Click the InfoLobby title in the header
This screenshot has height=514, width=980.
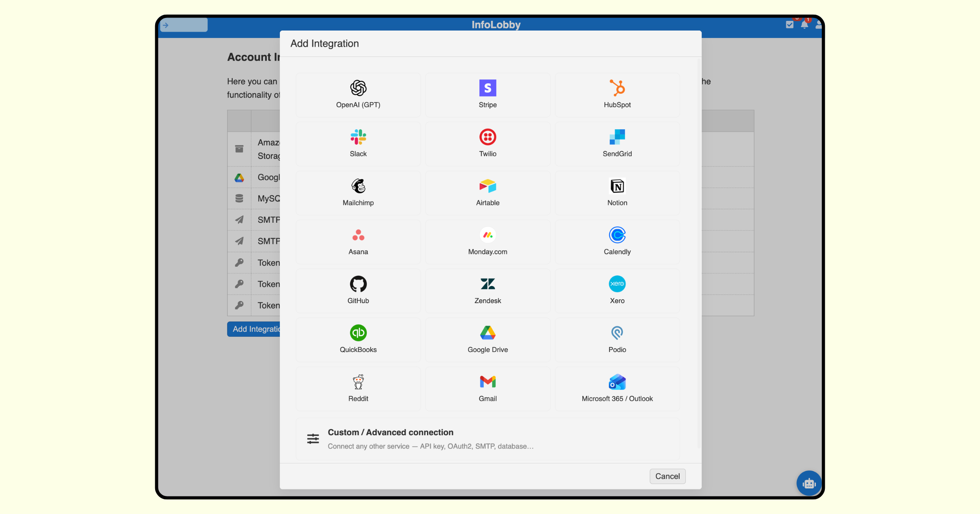pos(496,25)
